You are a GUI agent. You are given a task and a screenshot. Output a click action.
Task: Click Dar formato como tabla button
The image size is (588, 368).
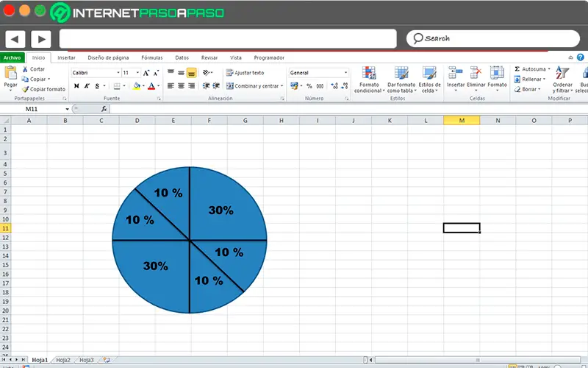pyautogui.click(x=401, y=79)
